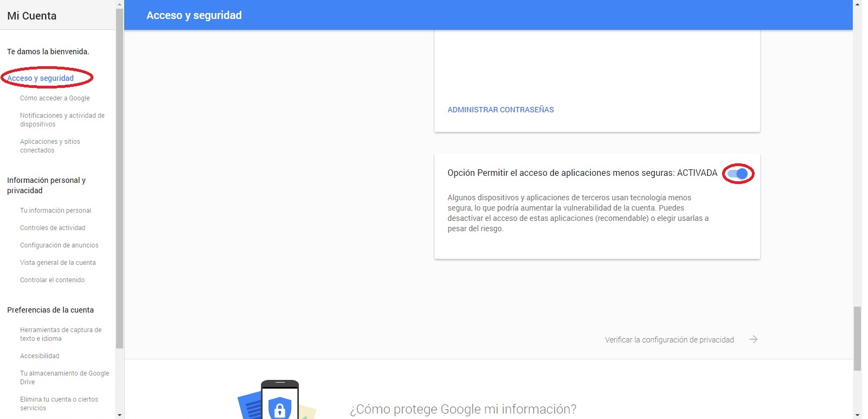Screen dimensions: 868x419
Task: Select Información personal y privacidad section
Action: (46, 185)
